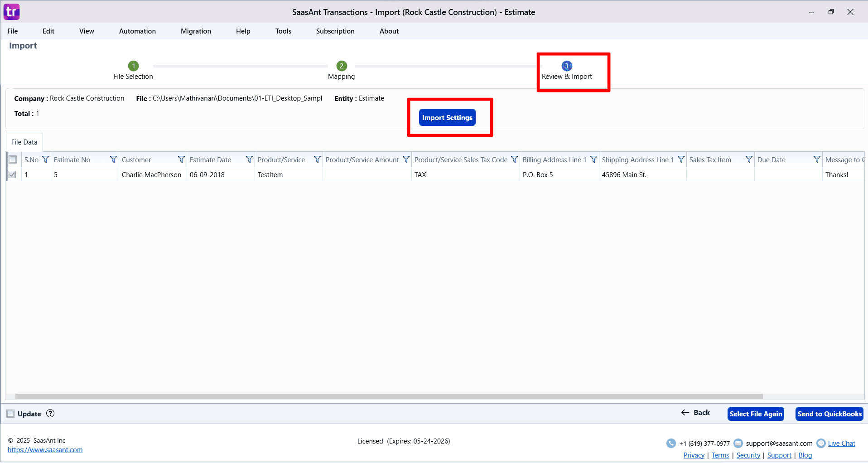Image resolution: width=868 pixels, height=463 pixels.
Task: Check the select-all checkbox in table header
Action: pos(12,159)
